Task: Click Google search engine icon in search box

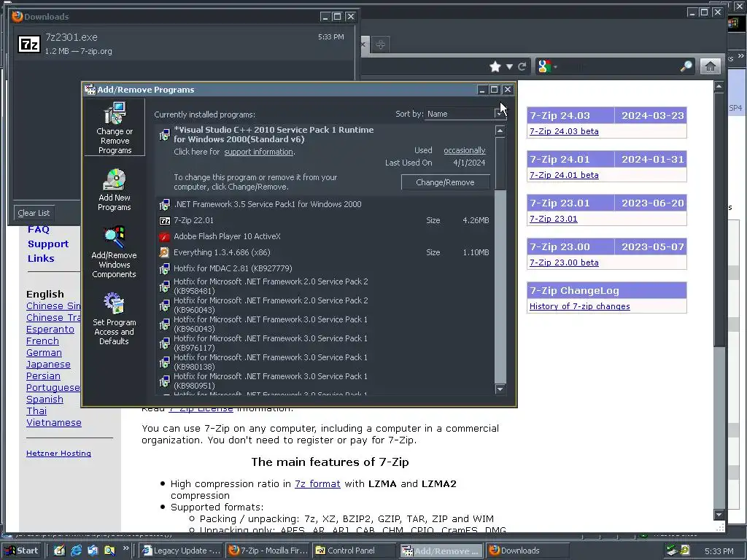Action: pos(544,66)
